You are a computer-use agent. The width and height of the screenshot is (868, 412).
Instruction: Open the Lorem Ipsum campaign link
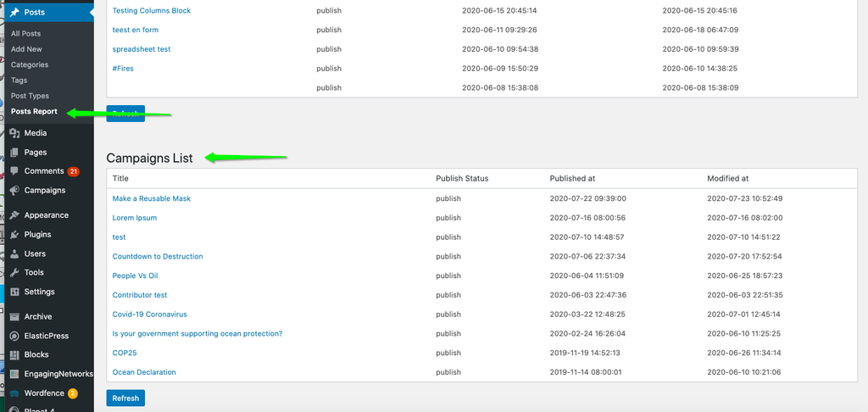(135, 218)
